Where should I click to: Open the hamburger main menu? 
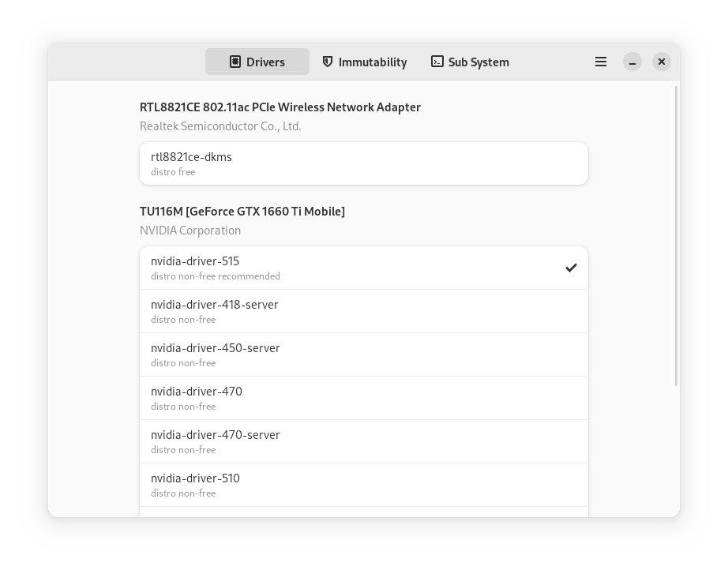pos(601,62)
